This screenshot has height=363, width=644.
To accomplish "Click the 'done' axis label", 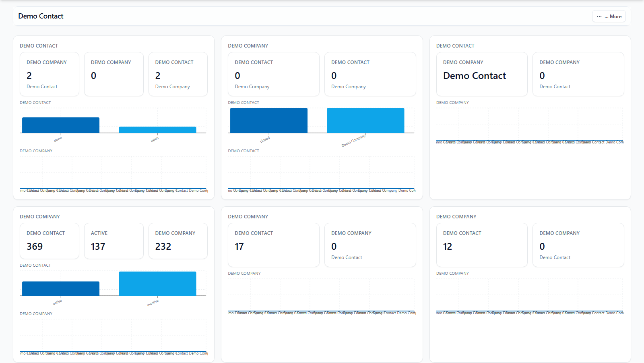I will click(58, 139).
